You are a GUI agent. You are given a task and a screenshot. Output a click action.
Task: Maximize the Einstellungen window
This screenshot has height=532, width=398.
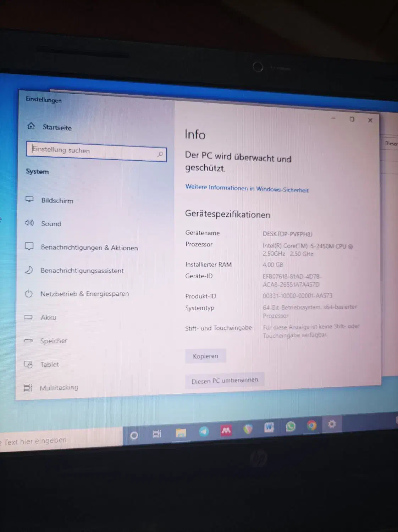pyautogui.click(x=352, y=119)
